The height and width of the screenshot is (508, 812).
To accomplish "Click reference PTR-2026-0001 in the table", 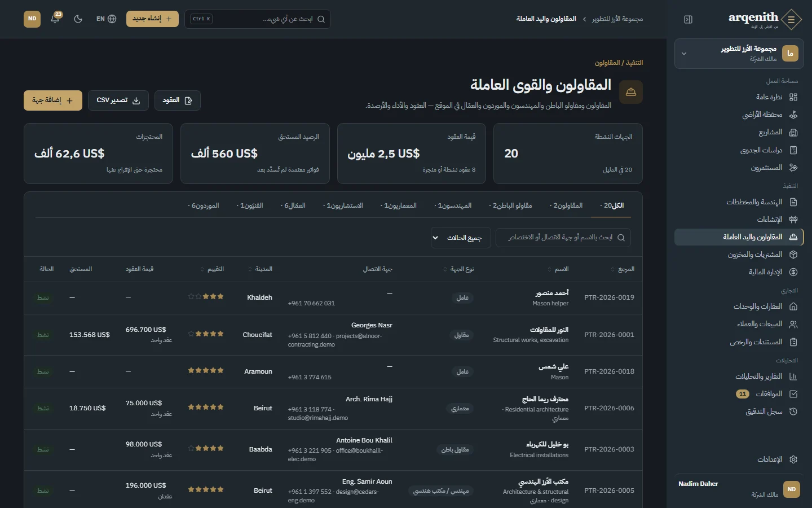I will 609,335.
